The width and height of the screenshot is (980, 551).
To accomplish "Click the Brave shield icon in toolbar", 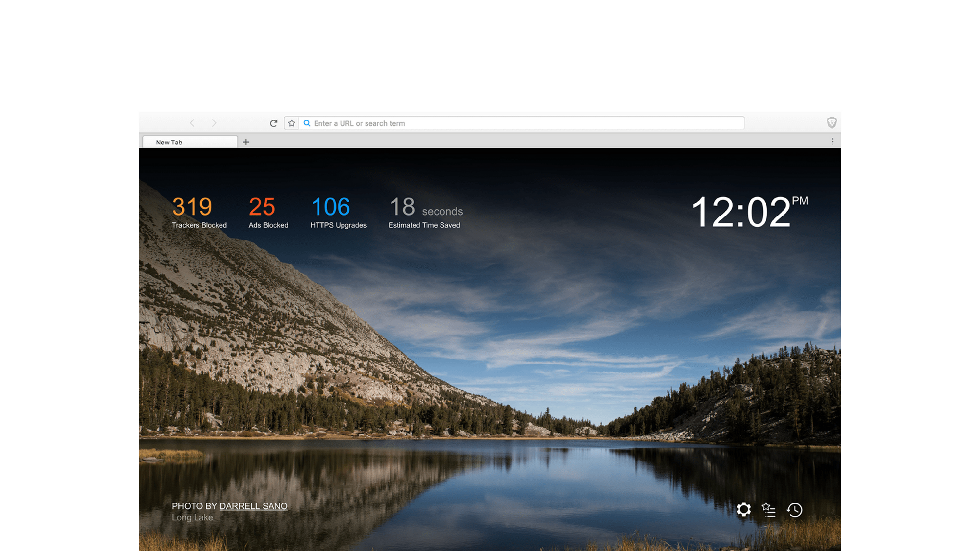I will tap(832, 122).
